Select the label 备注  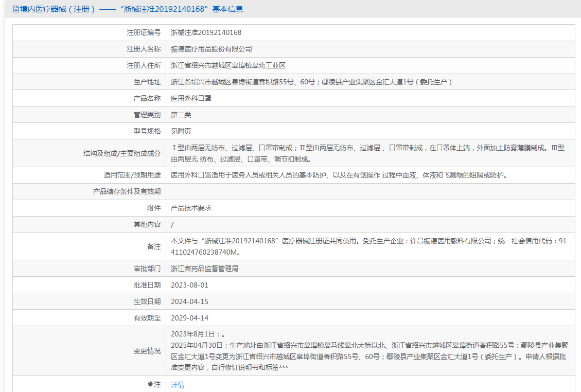click(154, 246)
